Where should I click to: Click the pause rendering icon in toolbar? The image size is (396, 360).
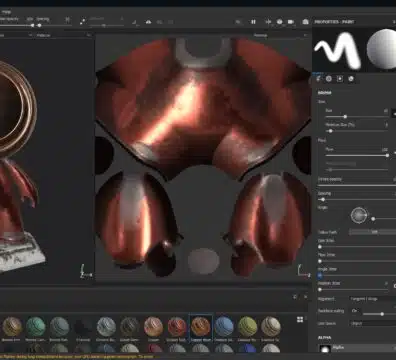coord(253,22)
